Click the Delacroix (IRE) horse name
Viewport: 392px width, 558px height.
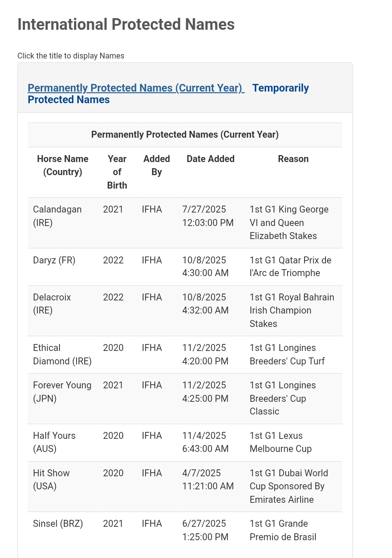[x=52, y=304]
